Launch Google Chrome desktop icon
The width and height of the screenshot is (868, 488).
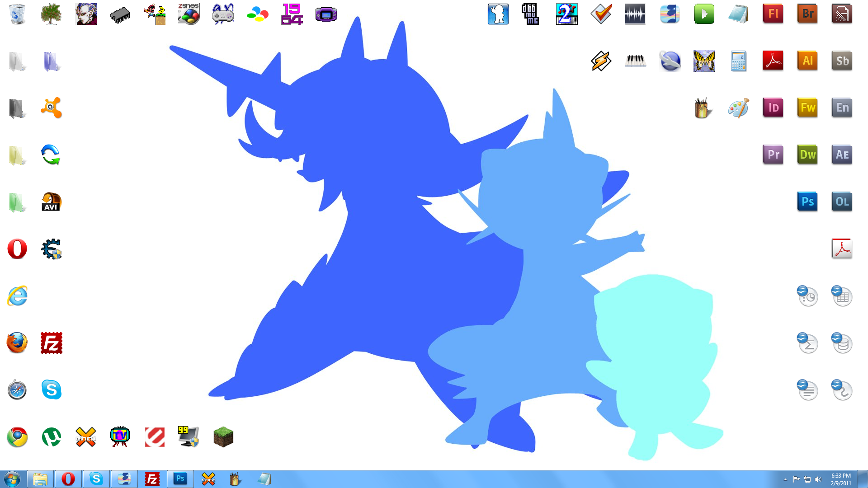pos(17,437)
